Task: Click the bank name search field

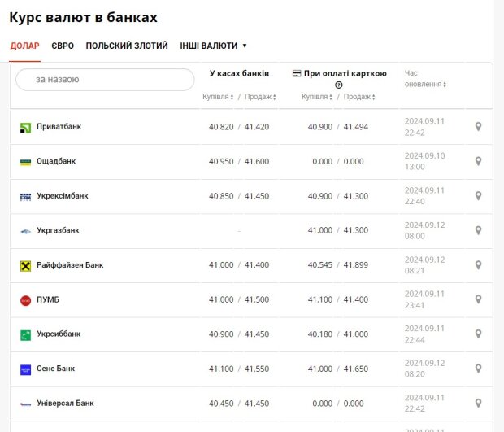Action: pos(105,80)
